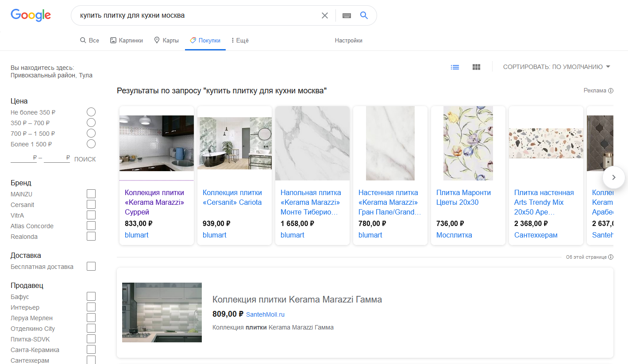Click the Google logo
The width and height of the screenshot is (628, 364).
coord(31,15)
